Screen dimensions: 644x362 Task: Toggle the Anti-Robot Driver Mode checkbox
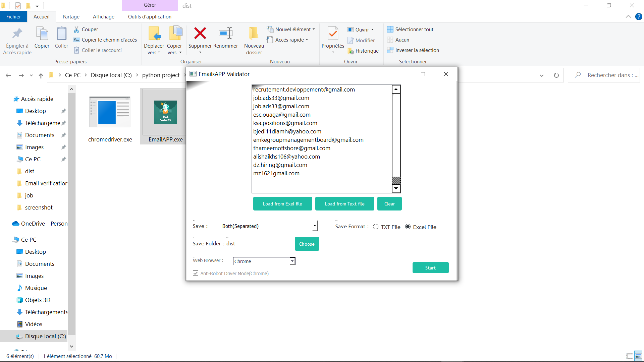[x=196, y=274]
